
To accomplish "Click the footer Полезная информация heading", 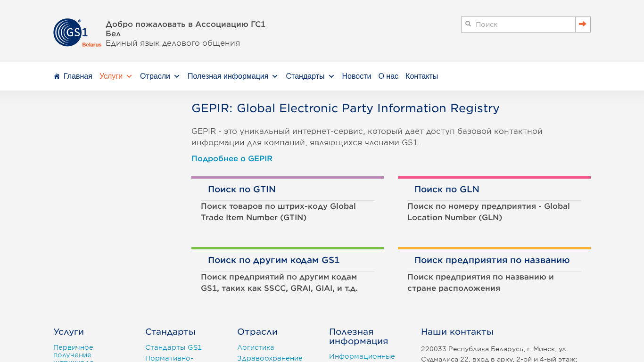I will [358, 337].
